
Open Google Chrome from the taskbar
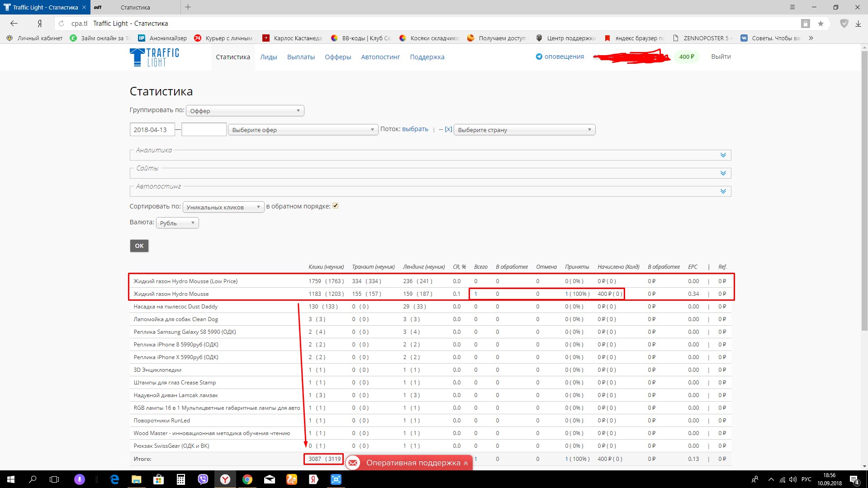(x=247, y=479)
